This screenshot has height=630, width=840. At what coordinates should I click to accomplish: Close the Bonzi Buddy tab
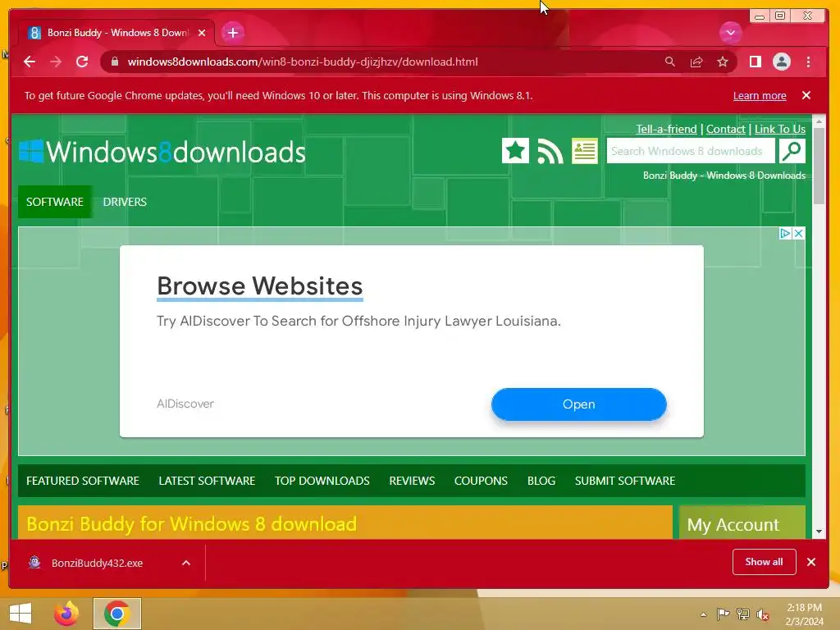coord(202,33)
